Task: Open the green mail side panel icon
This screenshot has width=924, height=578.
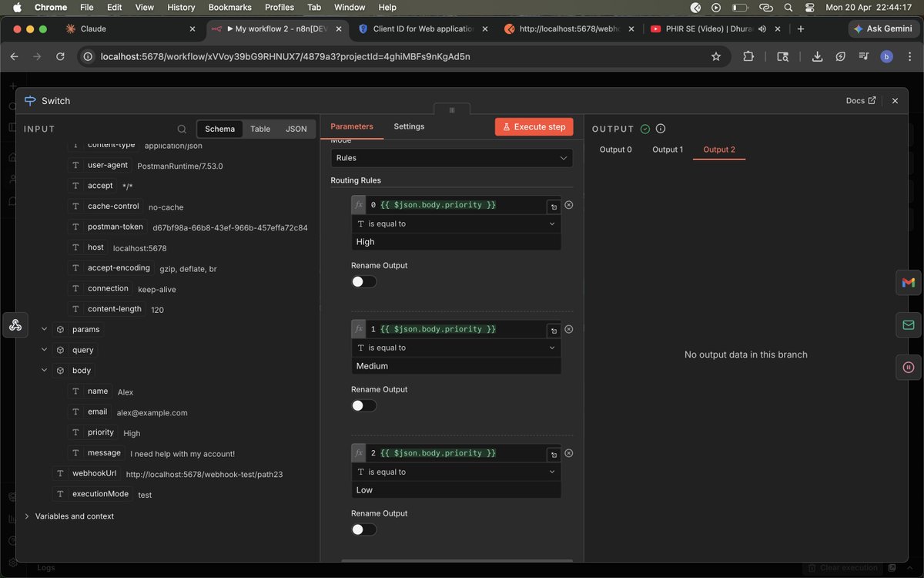Action: pos(909,325)
